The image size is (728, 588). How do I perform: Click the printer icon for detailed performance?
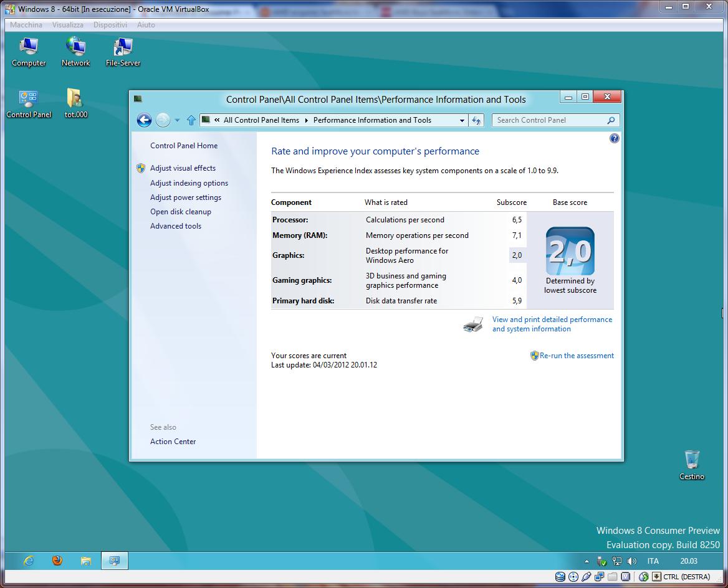(473, 324)
